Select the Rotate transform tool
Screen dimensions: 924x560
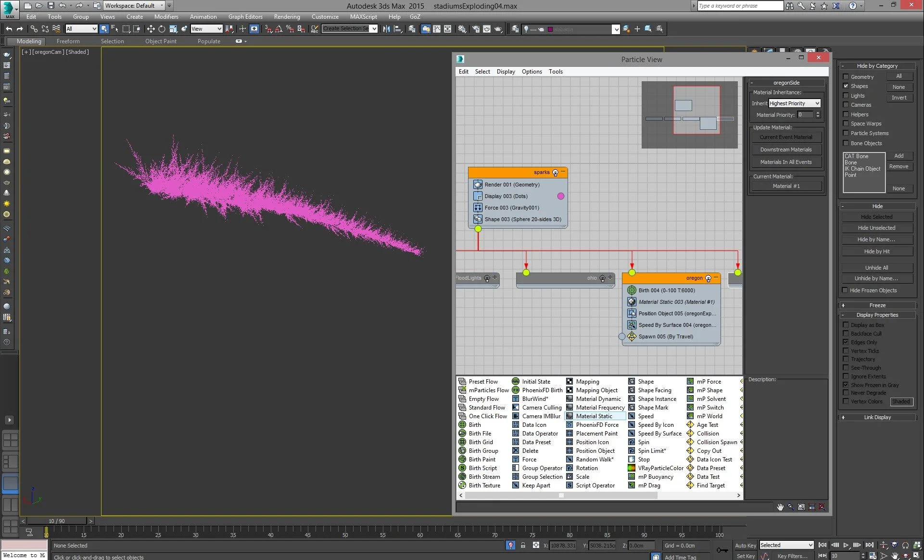[162, 29]
